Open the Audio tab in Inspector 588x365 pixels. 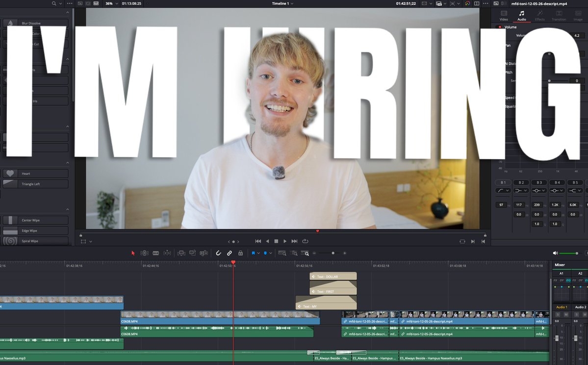pos(522,15)
